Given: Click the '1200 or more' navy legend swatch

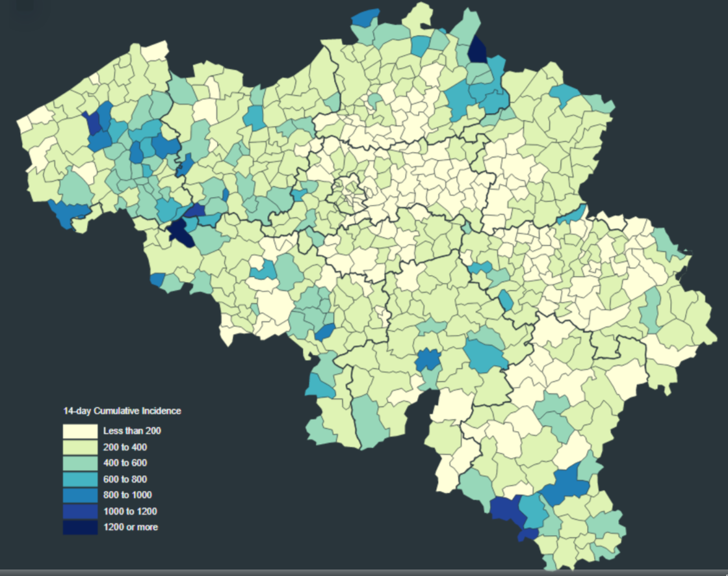Looking at the screenshot, I should [x=80, y=527].
